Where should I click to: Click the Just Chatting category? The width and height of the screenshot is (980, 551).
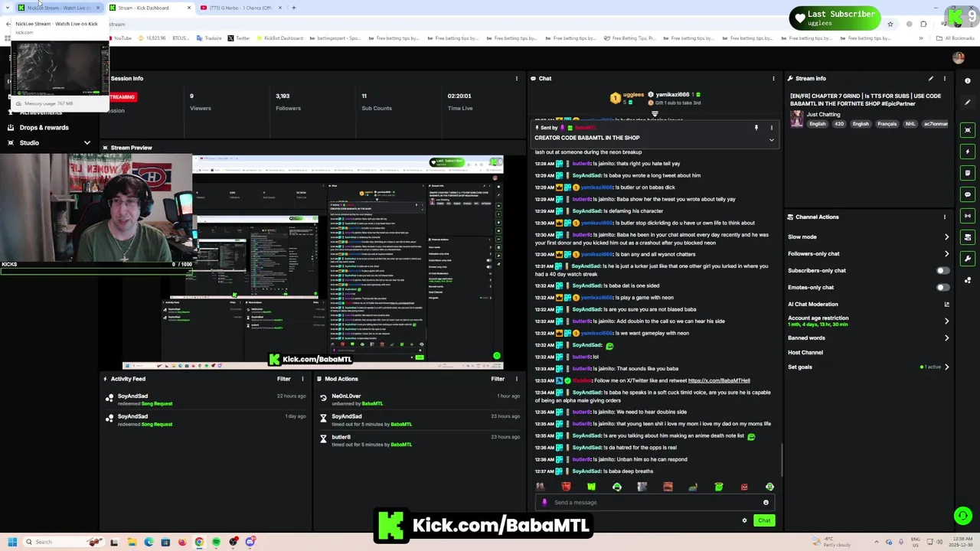tap(823, 115)
